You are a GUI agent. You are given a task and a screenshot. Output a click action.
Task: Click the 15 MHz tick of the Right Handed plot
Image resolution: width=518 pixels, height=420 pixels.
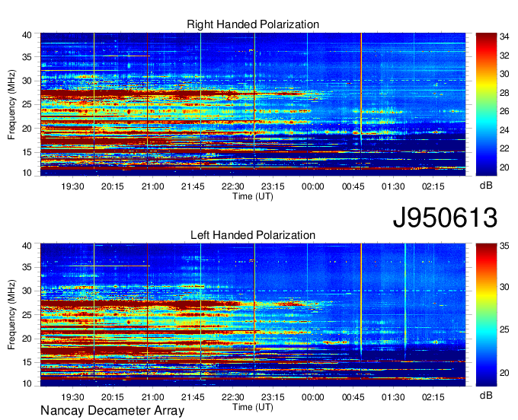tap(27, 152)
